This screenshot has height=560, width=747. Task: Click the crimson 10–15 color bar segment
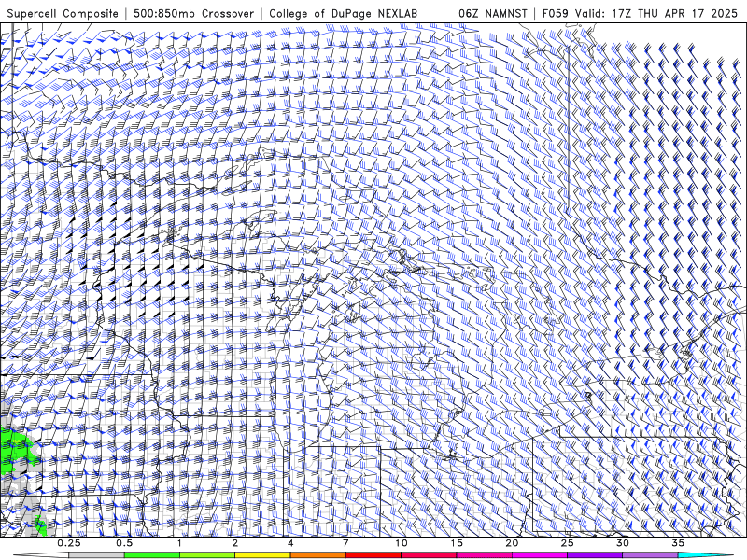tap(429, 555)
